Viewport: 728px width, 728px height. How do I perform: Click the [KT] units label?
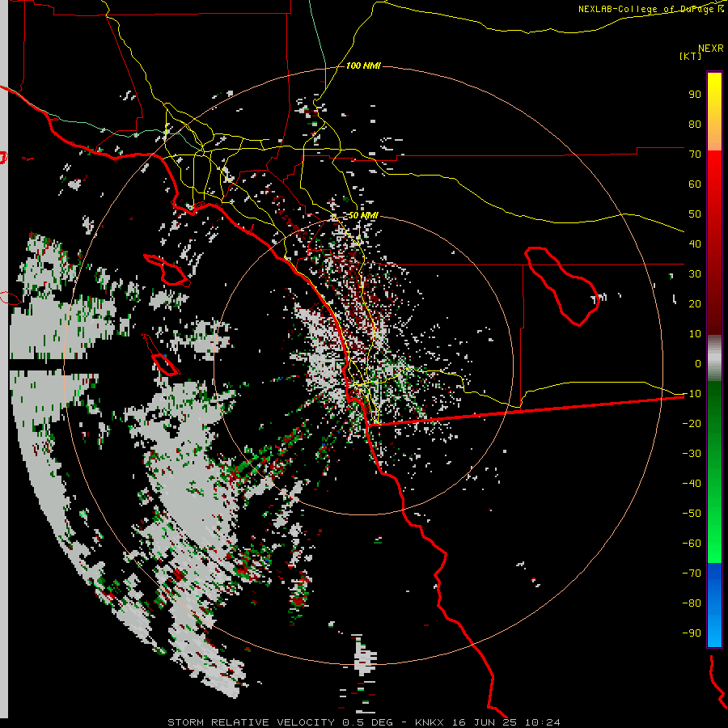point(690,56)
